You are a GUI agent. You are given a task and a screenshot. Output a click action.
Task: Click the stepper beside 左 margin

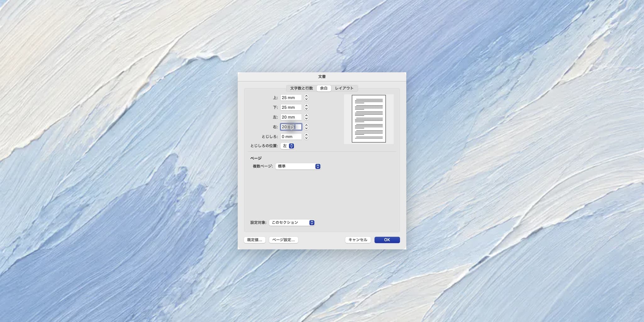coord(306,117)
